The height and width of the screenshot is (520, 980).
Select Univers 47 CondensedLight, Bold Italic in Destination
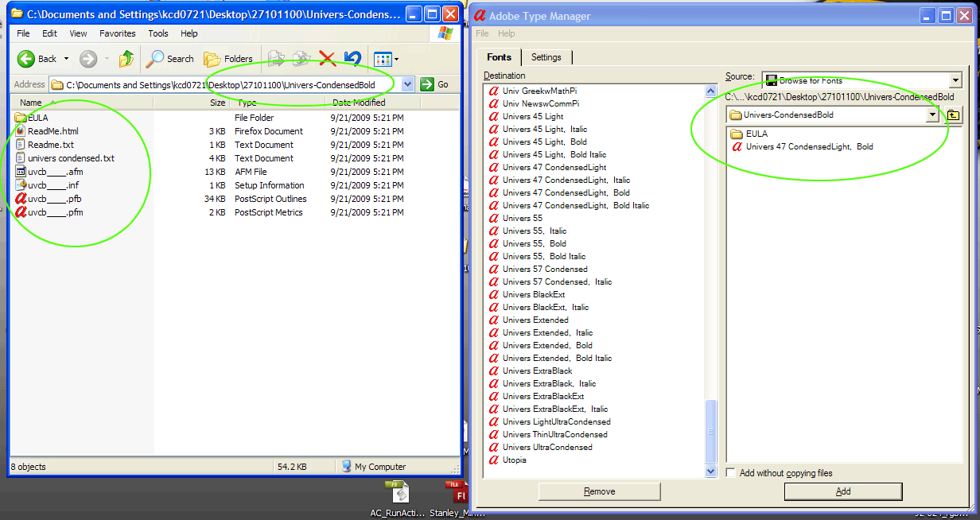[569, 205]
